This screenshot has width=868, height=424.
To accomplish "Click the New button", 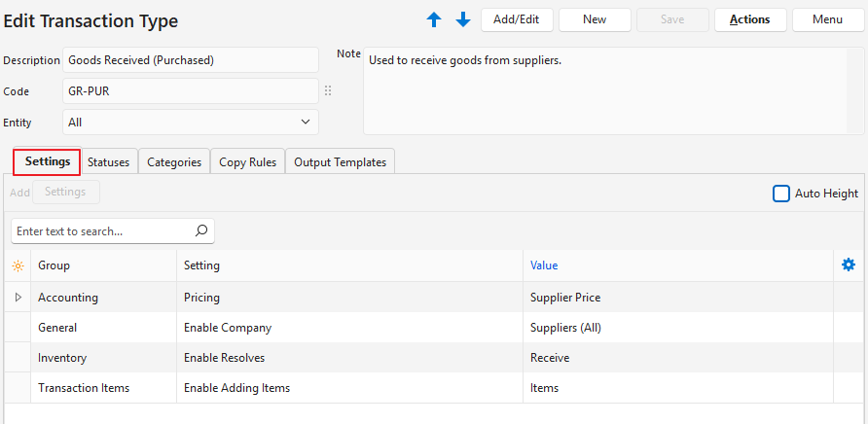I will coord(595,19).
